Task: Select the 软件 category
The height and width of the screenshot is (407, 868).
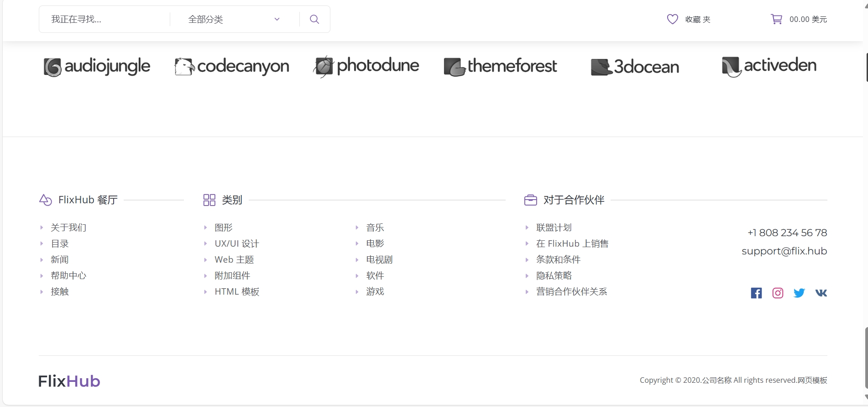Action: (375, 275)
